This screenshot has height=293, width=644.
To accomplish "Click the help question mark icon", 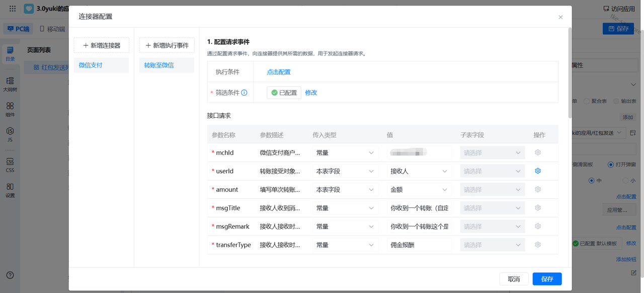I will click(10, 275).
